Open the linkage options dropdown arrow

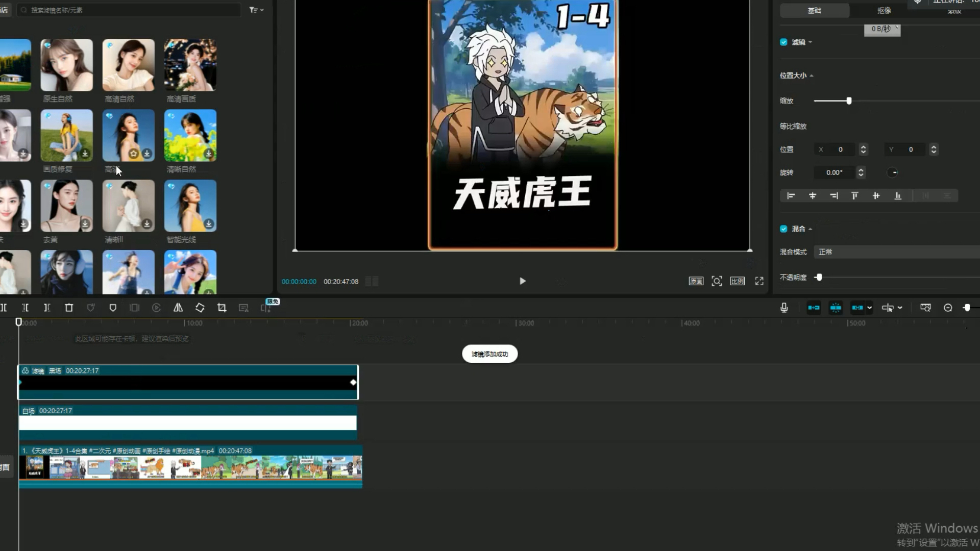[870, 308]
